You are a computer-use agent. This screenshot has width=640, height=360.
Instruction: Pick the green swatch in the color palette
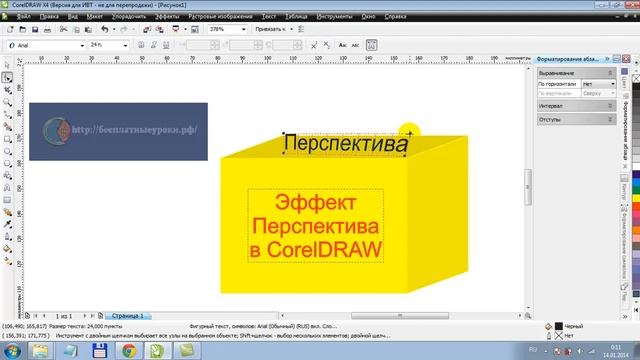[x=636, y=190]
